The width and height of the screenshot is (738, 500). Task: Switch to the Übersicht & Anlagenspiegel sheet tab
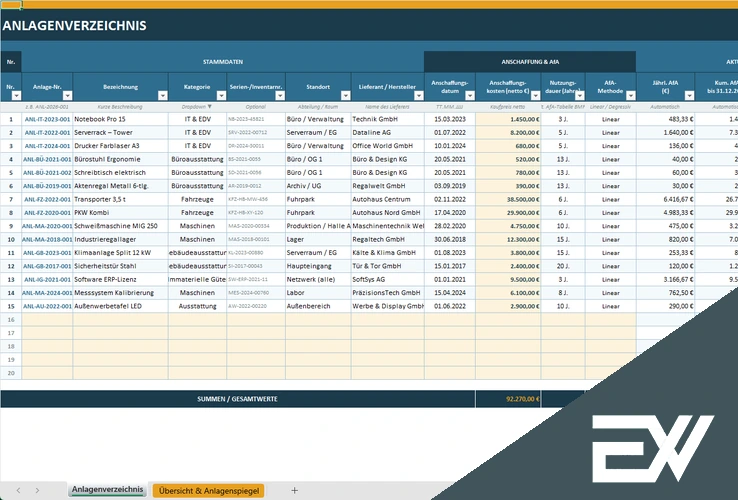click(x=209, y=491)
